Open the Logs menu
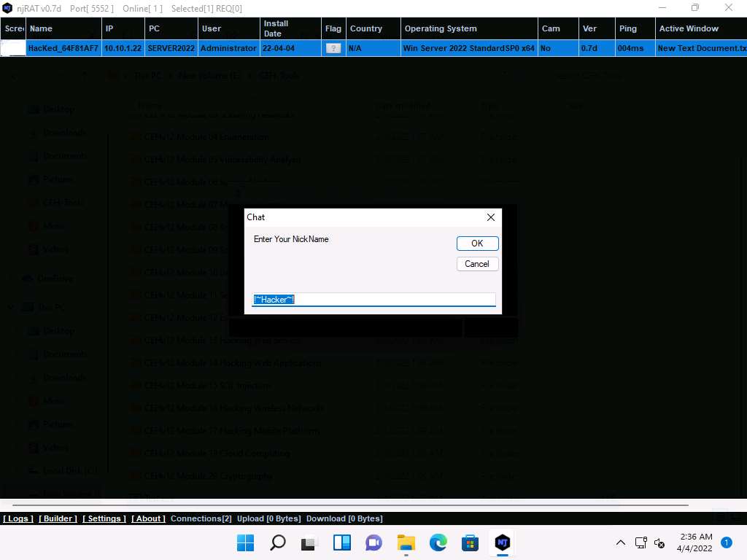Viewport: 747px width, 560px height. pyautogui.click(x=18, y=518)
